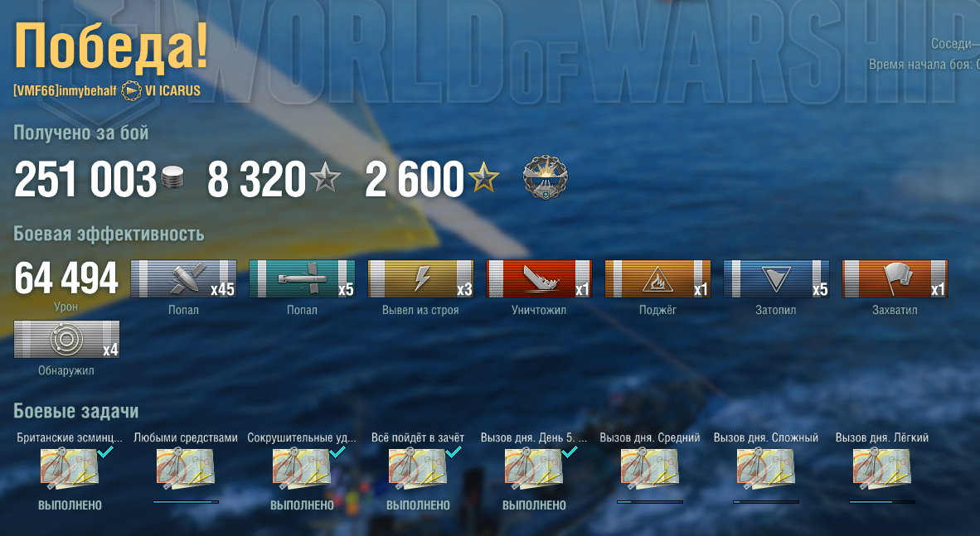Click 'Вызов дня. Средний' mission progress bar
This screenshot has height=536, width=980.
point(650,502)
